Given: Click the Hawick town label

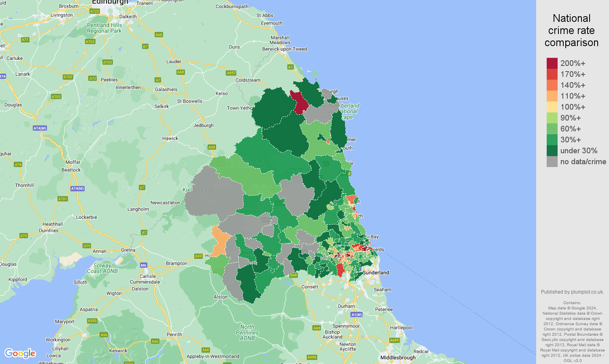Looking at the screenshot, I should [x=170, y=138].
